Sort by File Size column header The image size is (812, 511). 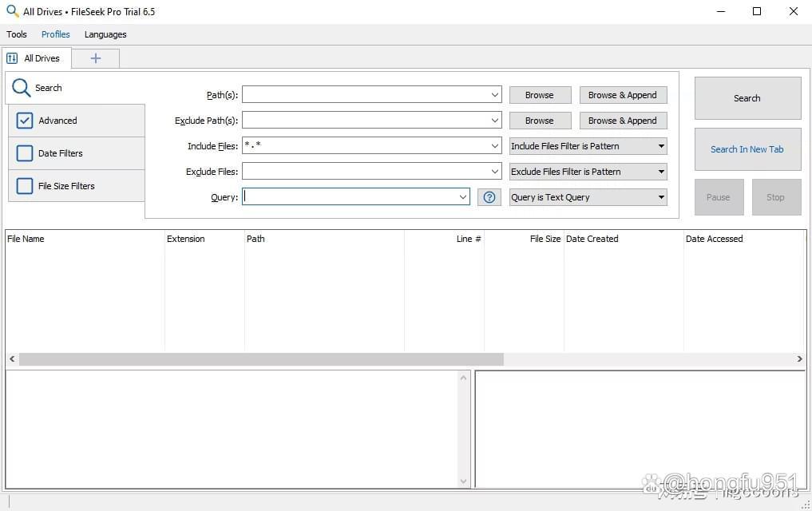coord(524,239)
